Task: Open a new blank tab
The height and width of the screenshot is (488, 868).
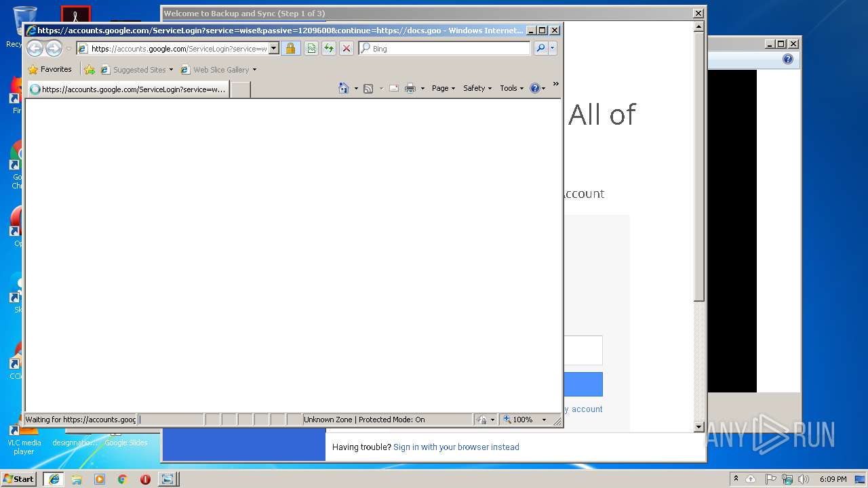Action: (x=241, y=89)
